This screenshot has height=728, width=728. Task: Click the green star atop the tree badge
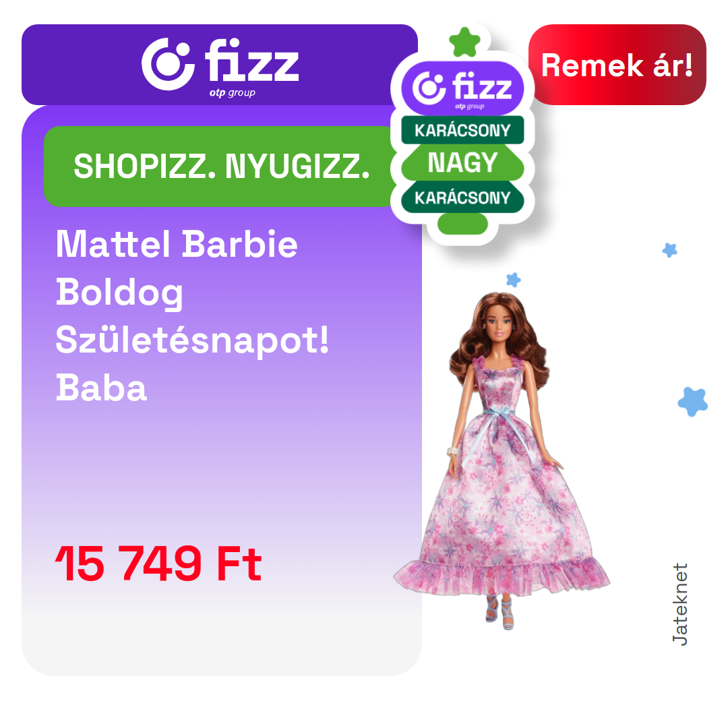pyautogui.click(x=464, y=42)
